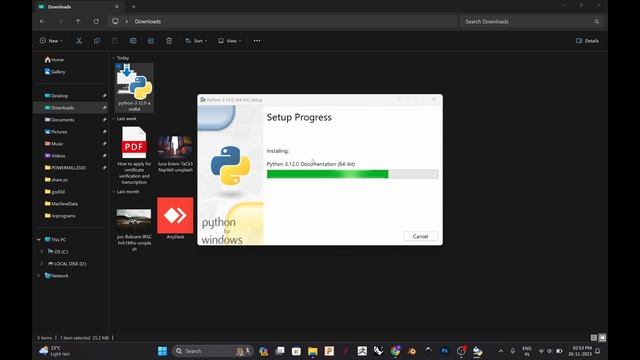Open the Sort dropdown menu

tap(196, 41)
